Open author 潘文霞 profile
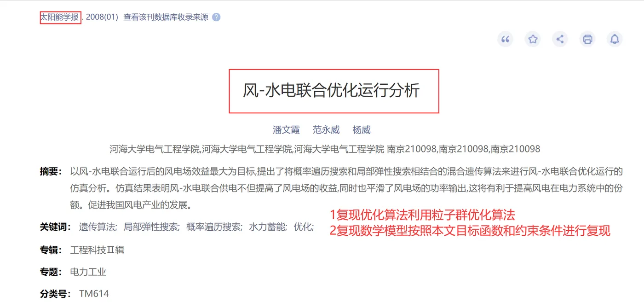644x303 pixels. point(286,130)
